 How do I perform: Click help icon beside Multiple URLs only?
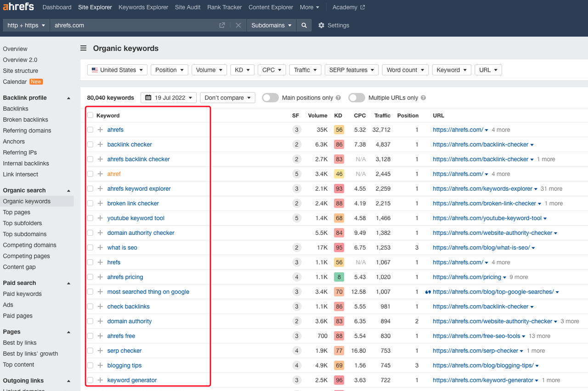[423, 98]
